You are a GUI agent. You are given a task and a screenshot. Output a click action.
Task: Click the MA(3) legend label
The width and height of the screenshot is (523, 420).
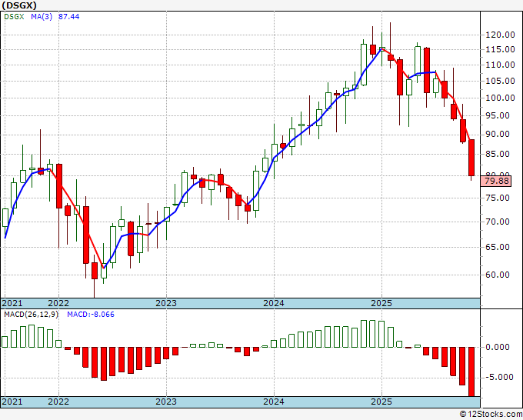(x=42, y=16)
